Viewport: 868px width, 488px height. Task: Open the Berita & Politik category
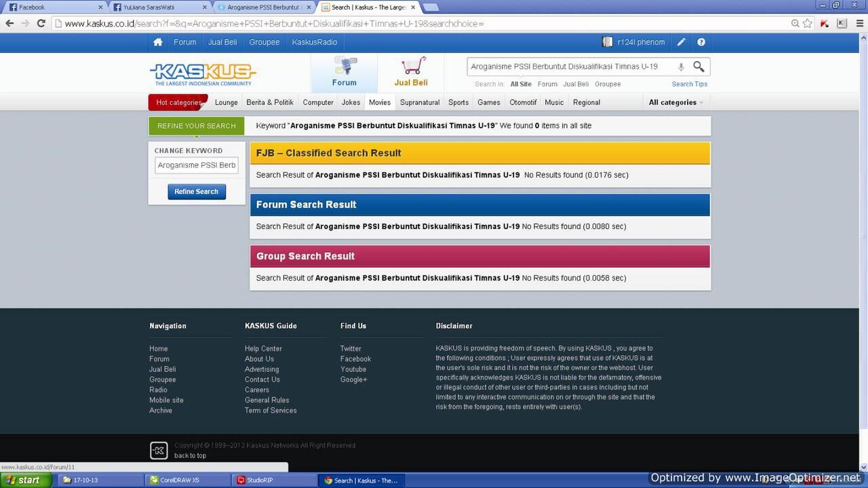(270, 102)
